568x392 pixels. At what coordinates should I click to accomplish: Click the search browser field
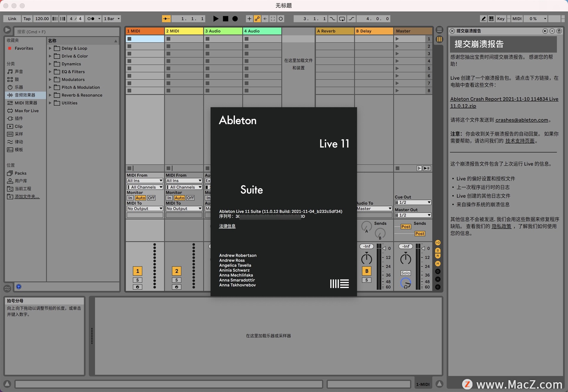tap(67, 32)
